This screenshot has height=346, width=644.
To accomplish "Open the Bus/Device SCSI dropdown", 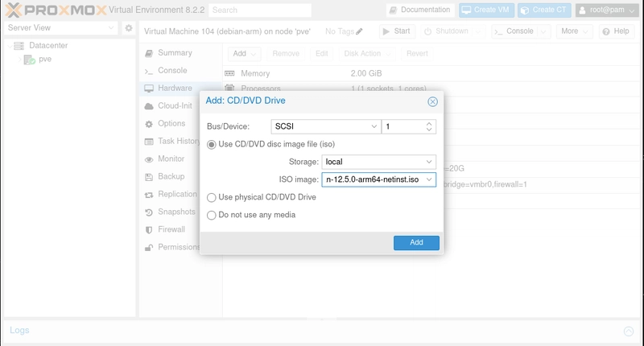I will [325, 126].
